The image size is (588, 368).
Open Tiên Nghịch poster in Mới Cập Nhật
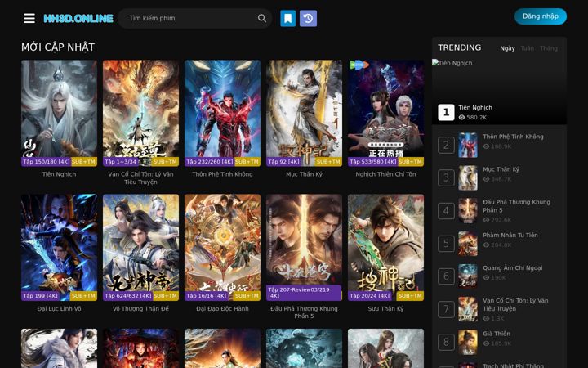tap(60, 113)
